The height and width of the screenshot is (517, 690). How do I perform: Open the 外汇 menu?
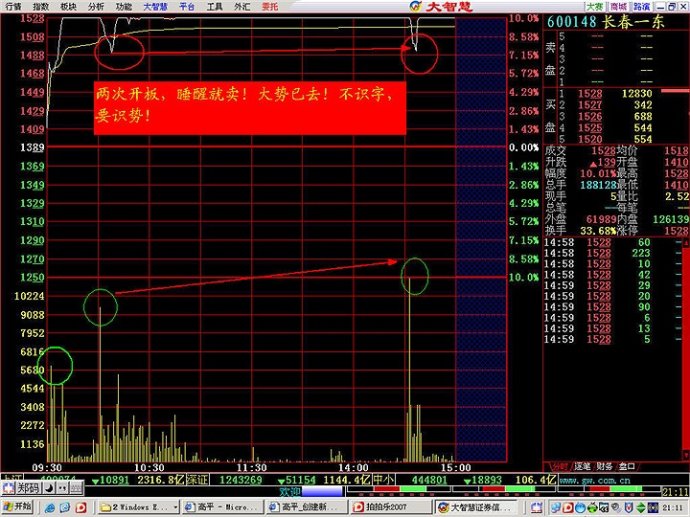tap(242, 6)
